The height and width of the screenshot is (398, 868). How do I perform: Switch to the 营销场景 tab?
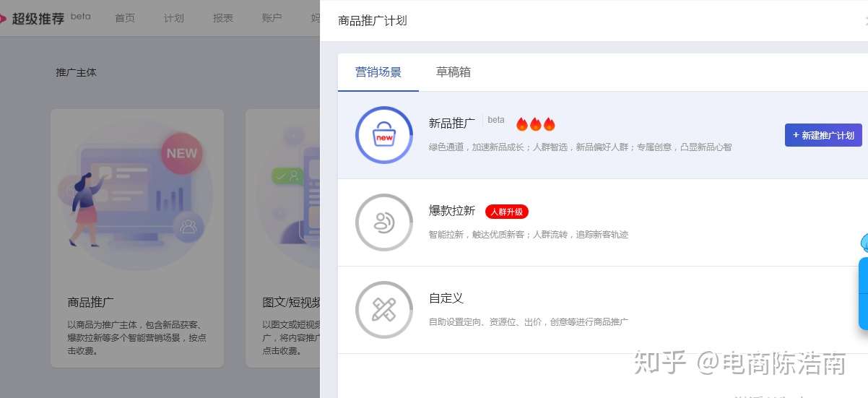[x=378, y=72]
